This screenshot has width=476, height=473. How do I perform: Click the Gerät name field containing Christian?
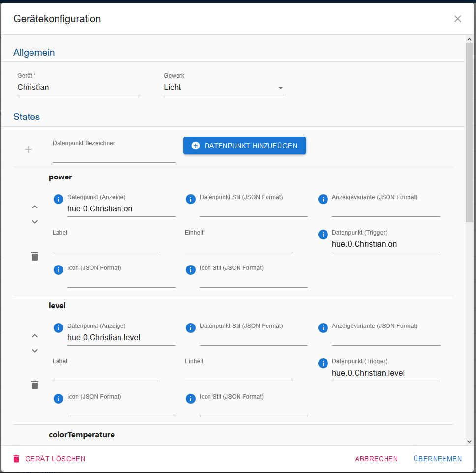point(79,88)
